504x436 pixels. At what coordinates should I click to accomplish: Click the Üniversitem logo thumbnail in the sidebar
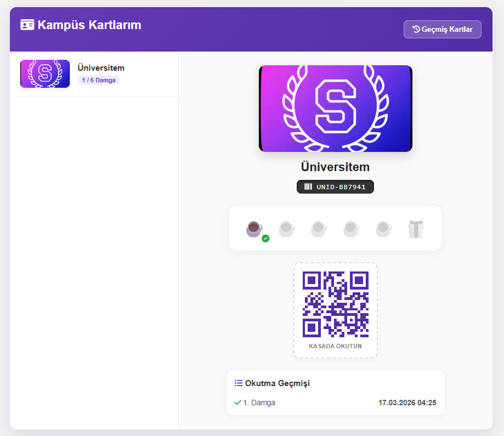[44, 73]
